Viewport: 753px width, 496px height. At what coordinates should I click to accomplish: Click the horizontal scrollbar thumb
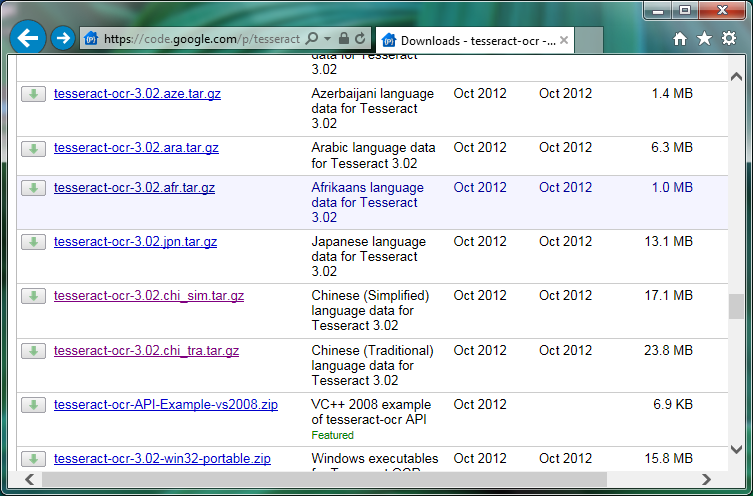tap(324, 479)
